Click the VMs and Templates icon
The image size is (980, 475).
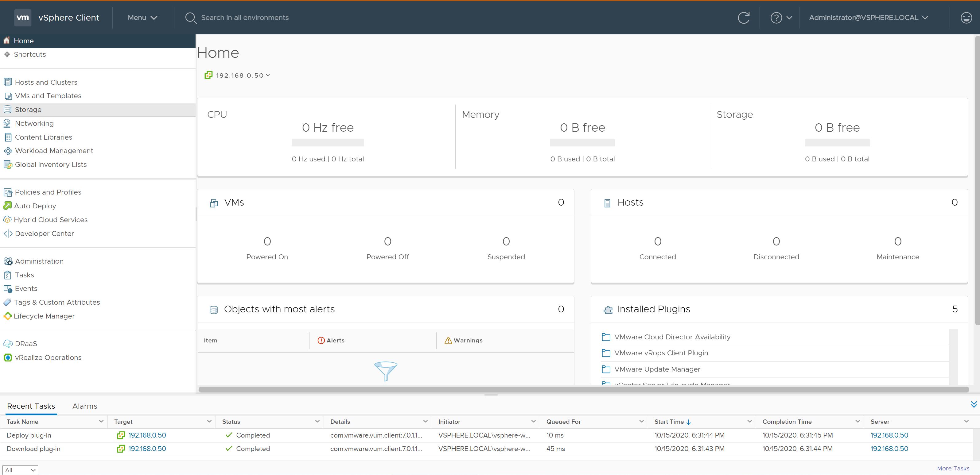8,96
